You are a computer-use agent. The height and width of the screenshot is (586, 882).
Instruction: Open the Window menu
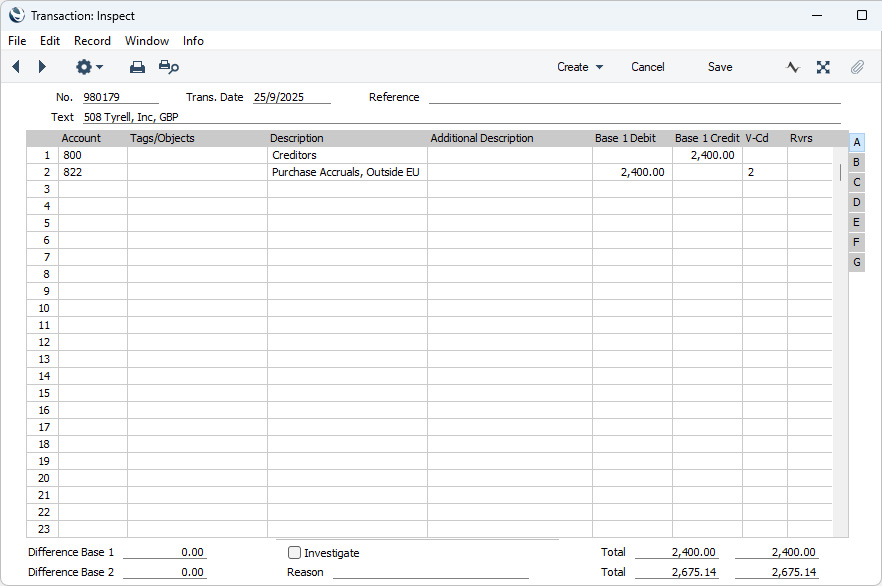(x=147, y=40)
